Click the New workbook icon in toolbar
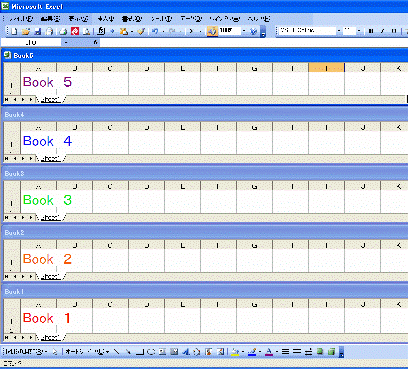The width and height of the screenshot is (408, 369). point(14,31)
